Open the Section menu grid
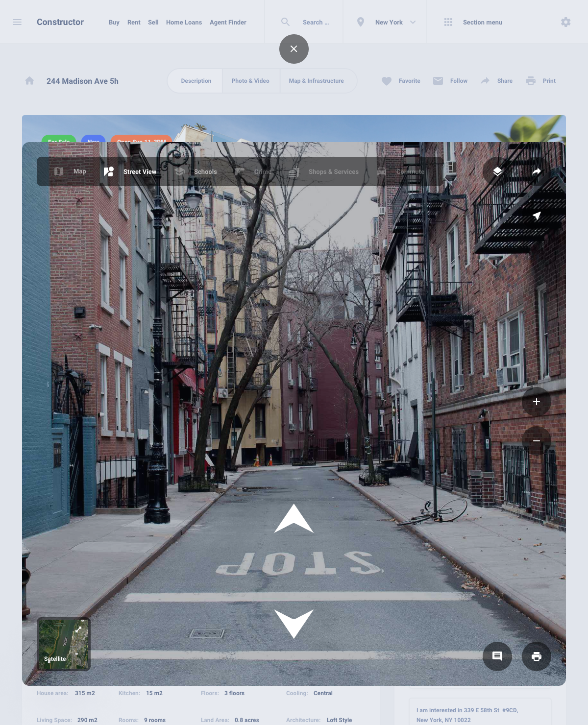 coord(473,22)
